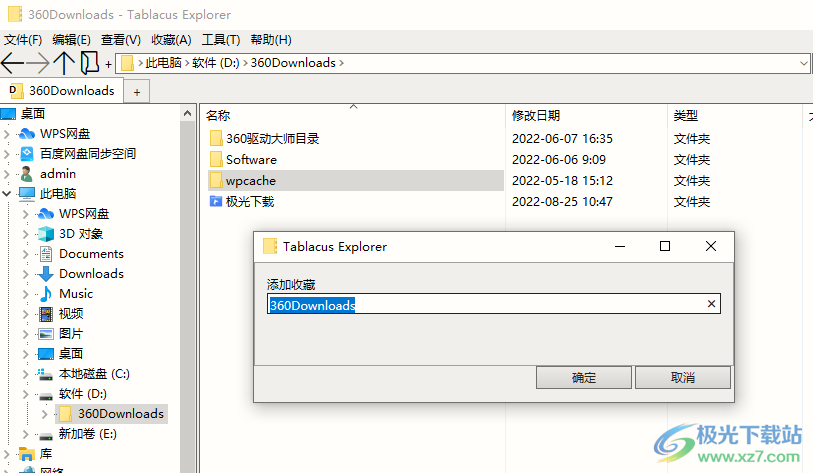Screen dimensions: 813x473
Task: Select the 图片 icon in tree
Action: pos(46,334)
